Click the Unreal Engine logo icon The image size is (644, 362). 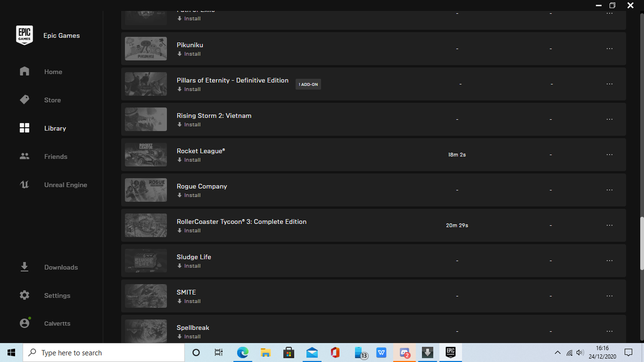click(24, 185)
